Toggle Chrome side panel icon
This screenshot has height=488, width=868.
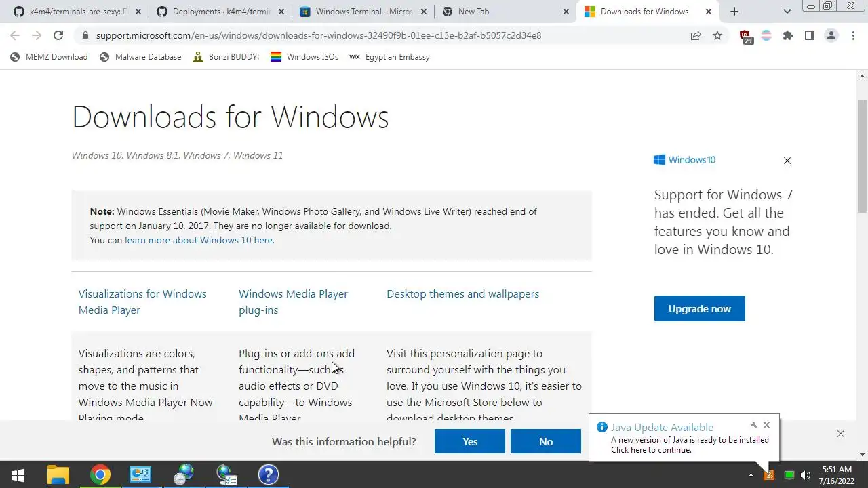(x=810, y=35)
